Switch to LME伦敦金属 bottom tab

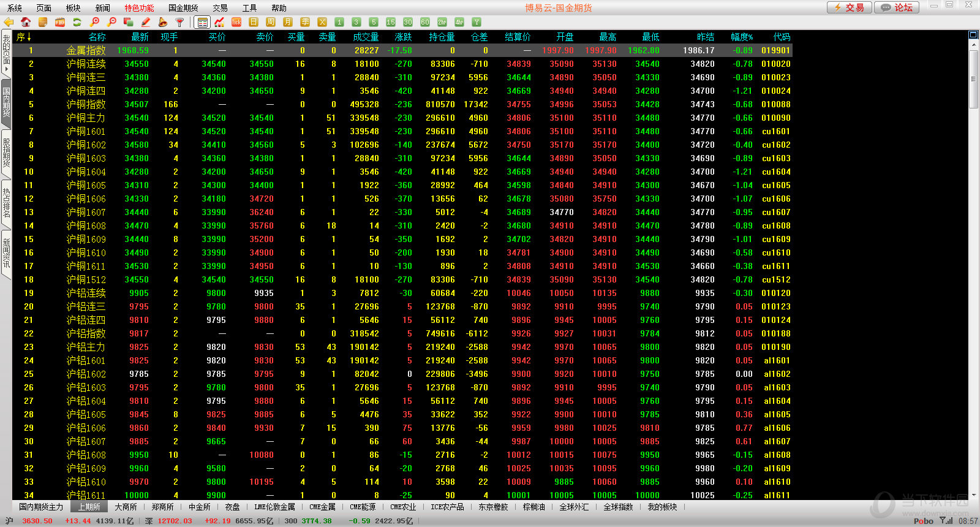275,507
